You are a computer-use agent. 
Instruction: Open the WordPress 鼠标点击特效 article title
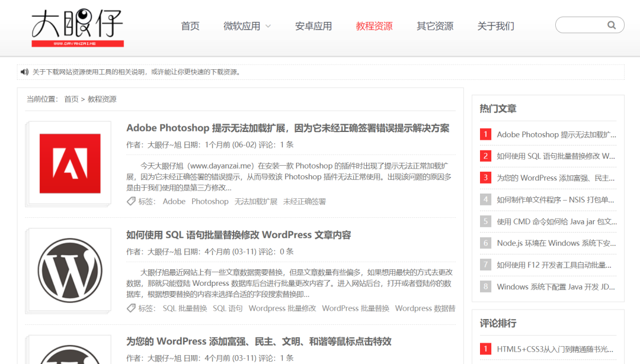pos(259,341)
